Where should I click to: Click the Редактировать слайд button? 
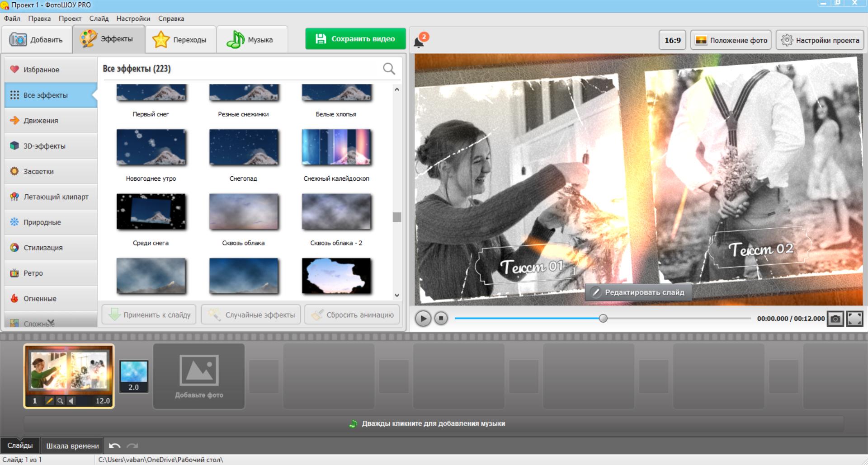(638, 292)
